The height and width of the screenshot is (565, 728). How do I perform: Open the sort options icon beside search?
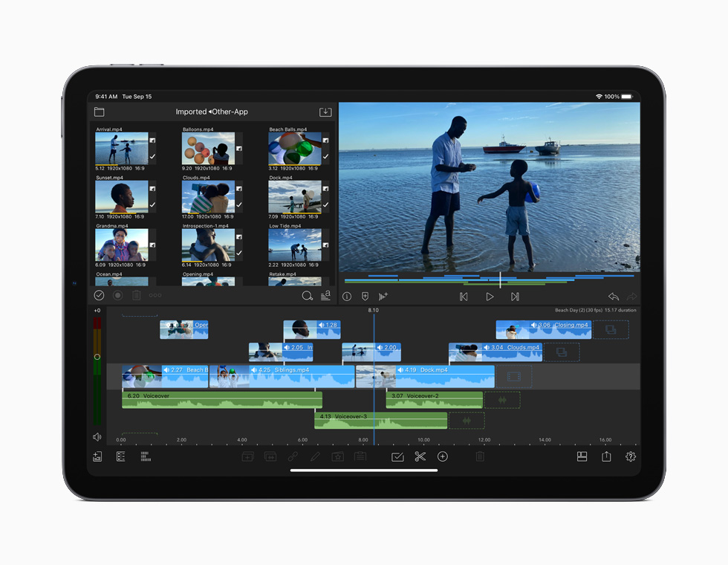pos(325,296)
